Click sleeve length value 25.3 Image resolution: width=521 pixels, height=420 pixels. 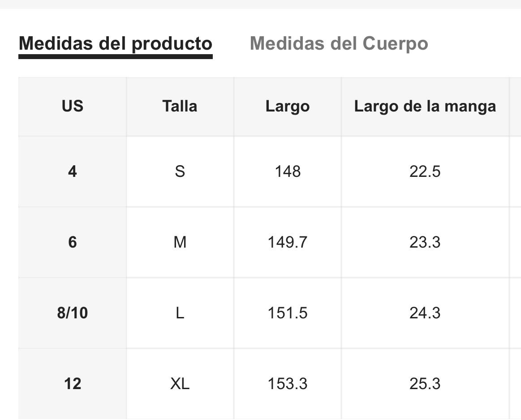[425, 384]
